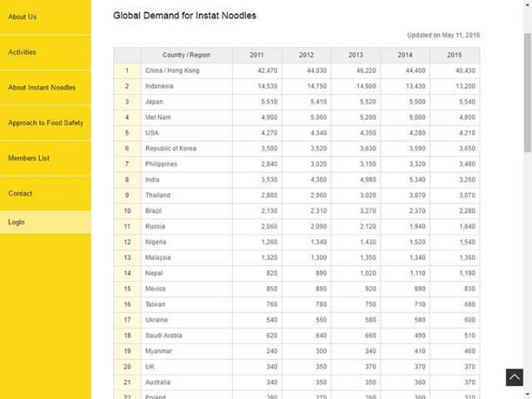This screenshot has height=399, width=532.
Task: Click the back-to-top arrow icon
Action: coord(515,377)
